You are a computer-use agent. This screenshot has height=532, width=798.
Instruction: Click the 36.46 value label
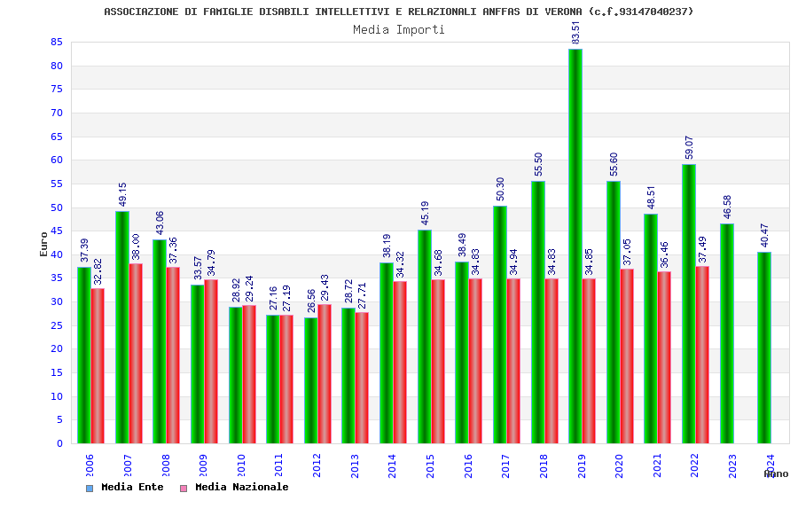[x=664, y=254]
